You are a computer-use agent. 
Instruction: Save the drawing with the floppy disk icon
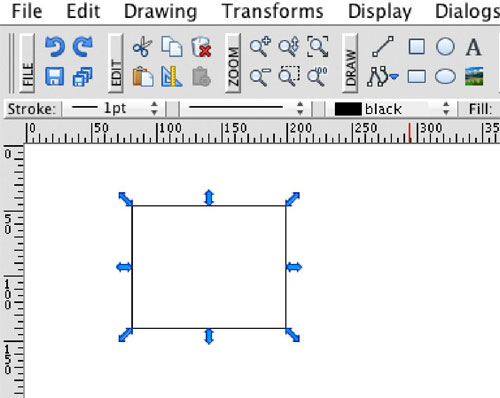(x=55, y=76)
